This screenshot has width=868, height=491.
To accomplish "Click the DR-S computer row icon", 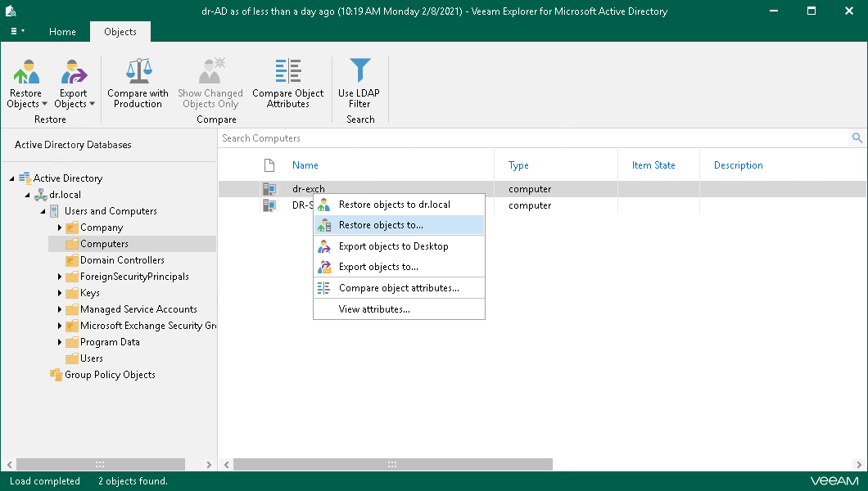I will pyautogui.click(x=269, y=205).
